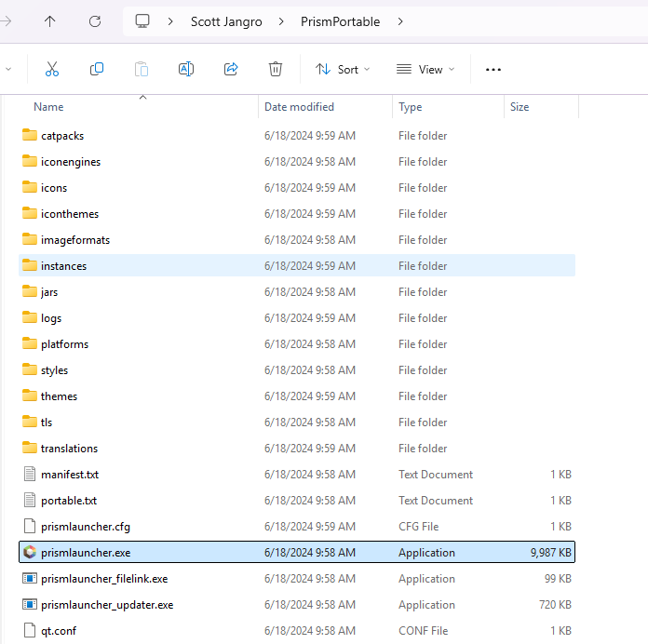Refresh the folder view
This screenshot has height=644, width=648.
pyautogui.click(x=95, y=21)
